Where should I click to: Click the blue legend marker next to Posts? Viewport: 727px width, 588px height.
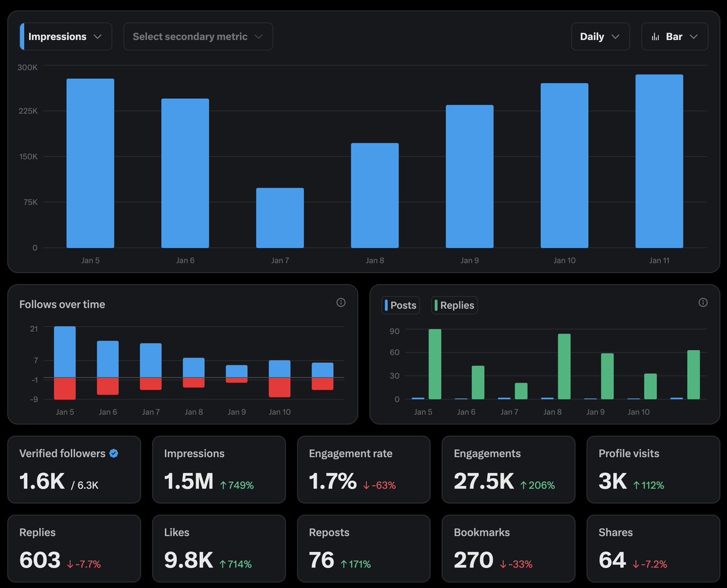point(388,305)
